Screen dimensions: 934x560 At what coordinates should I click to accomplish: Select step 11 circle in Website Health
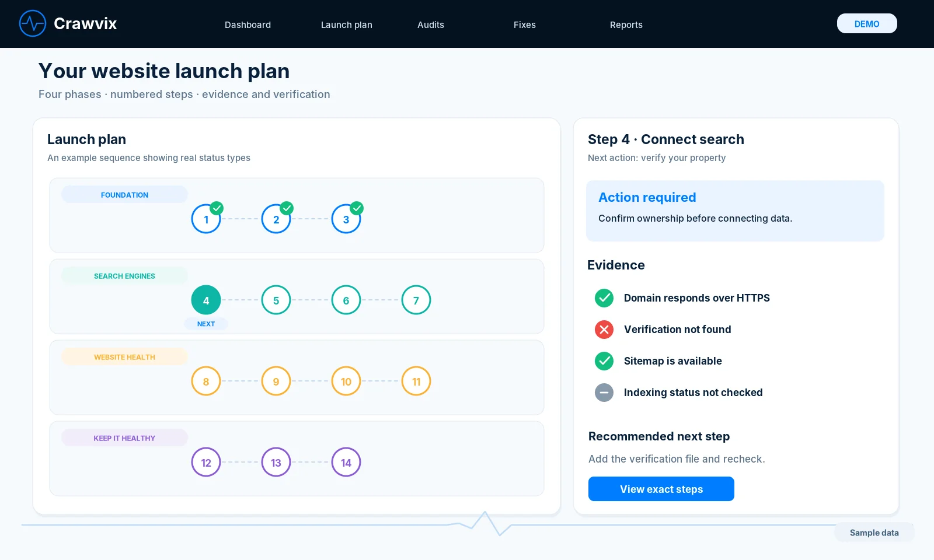tap(416, 381)
